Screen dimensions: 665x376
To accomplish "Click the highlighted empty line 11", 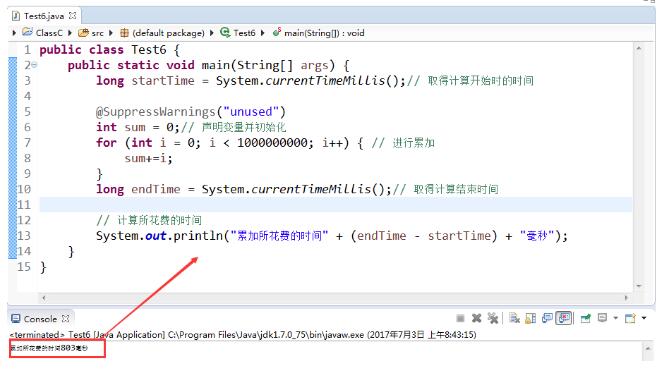I will 335,205.
